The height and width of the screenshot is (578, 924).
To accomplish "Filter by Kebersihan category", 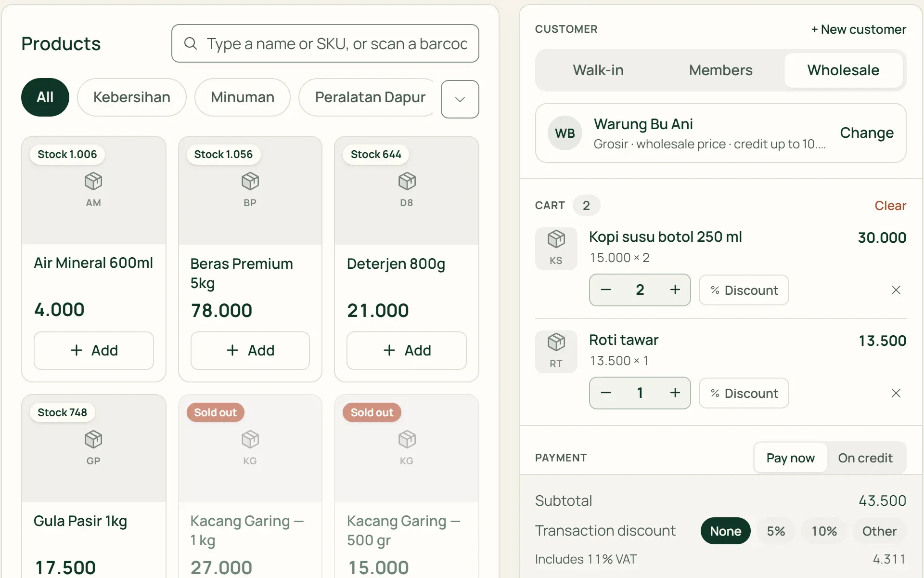I will coord(131,97).
